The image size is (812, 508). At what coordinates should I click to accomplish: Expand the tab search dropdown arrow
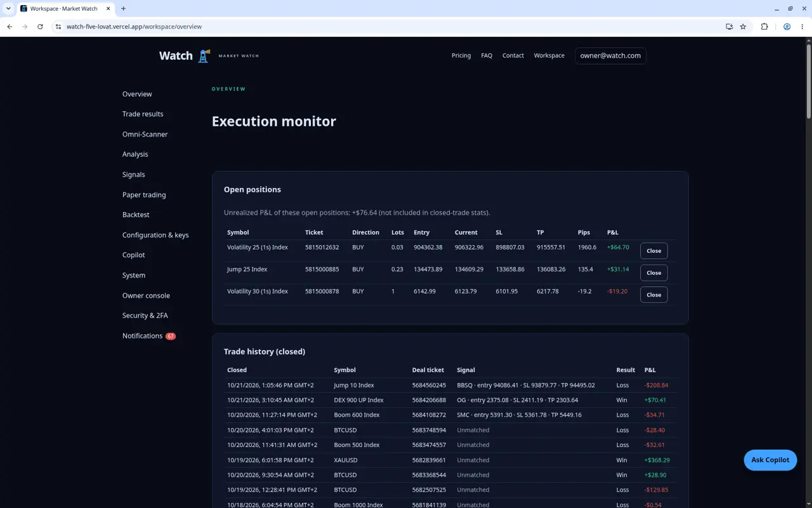pos(8,9)
